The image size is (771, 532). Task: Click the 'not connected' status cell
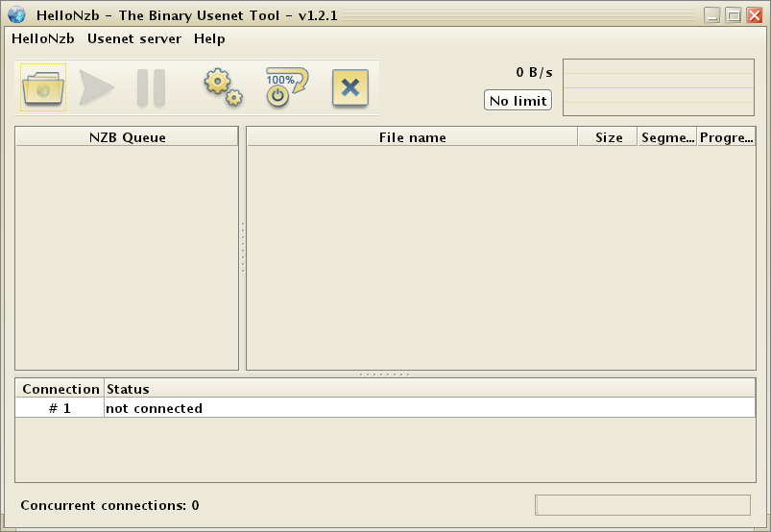point(430,408)
